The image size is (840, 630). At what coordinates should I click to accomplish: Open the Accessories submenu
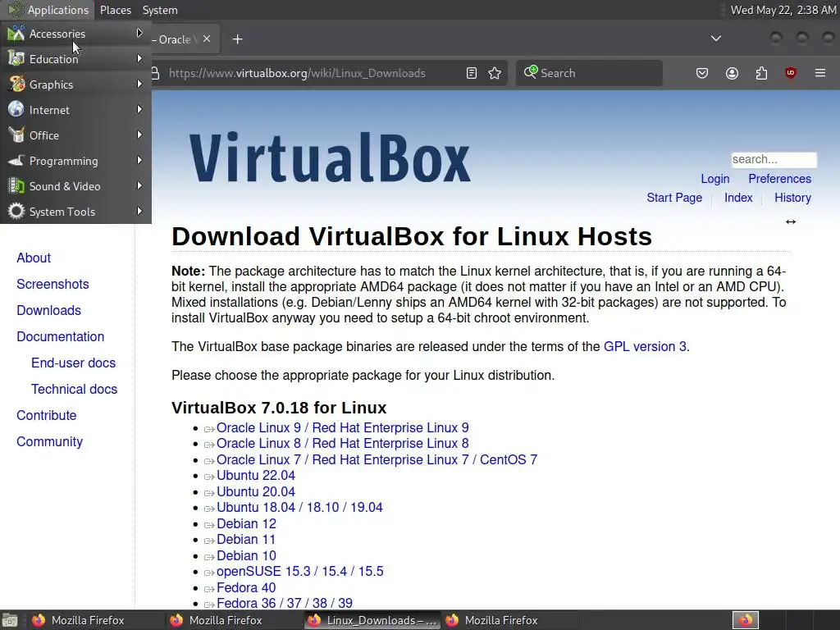click(75, 33)
